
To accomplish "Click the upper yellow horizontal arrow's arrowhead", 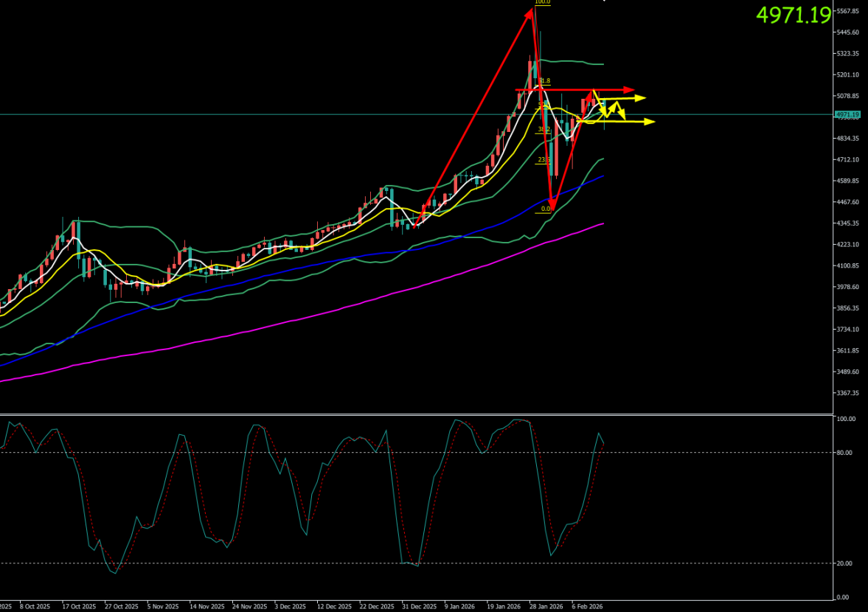I will coord(642,97).
